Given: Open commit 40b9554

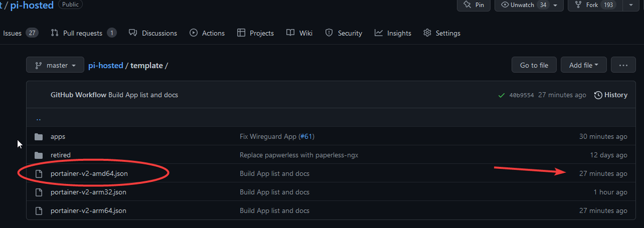Looking at the screenshot, I should coord(521,95).
